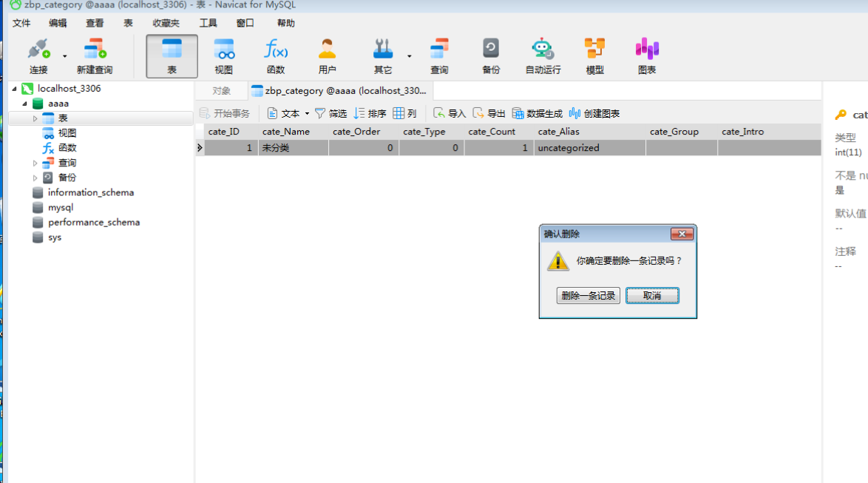Image resolution: width=868 pixels, height=483 pixels.
Task: Click the cate_Type column header
Action: (432, 131)
